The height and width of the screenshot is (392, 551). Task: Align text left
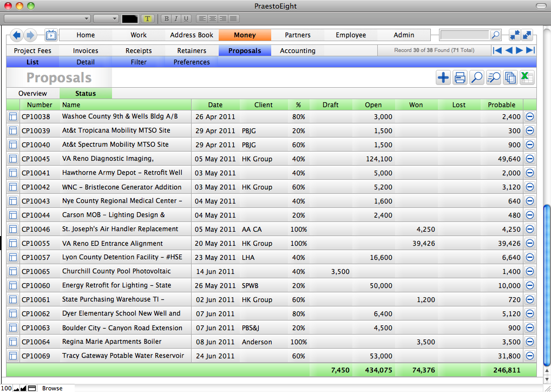click(202, 18)
